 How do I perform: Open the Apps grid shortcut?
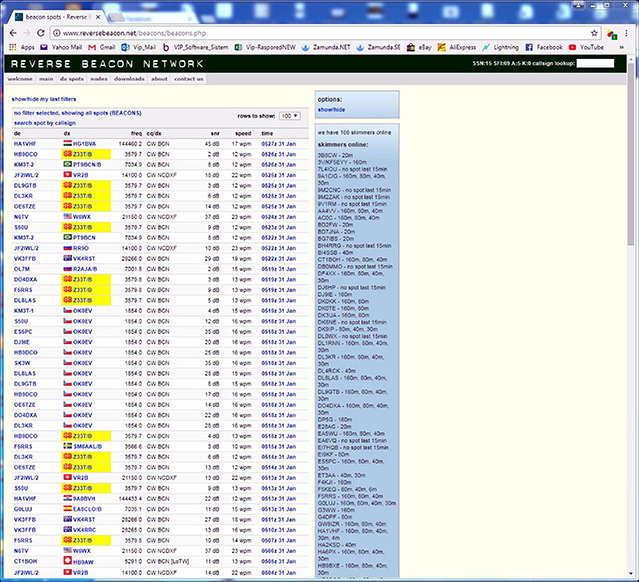(22, 47)
